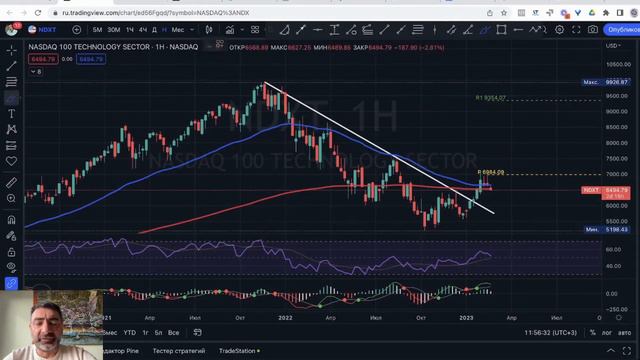This screenshot has height=360, width=640.
Task: Select the 1Ч hourly timeframe
Action: [130, 30]
